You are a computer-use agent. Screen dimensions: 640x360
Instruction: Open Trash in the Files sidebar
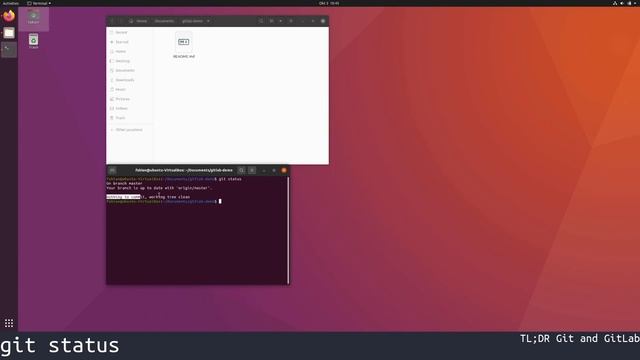pos(120,118)
